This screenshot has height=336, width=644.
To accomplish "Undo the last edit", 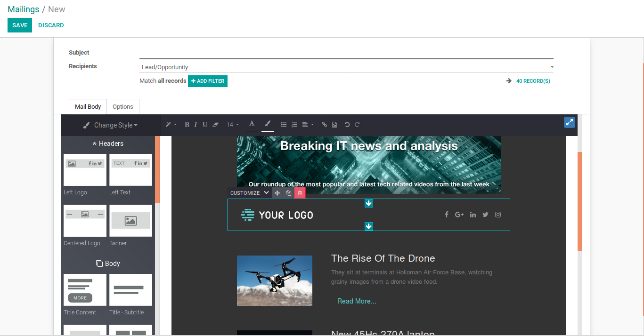I will 347,125.
